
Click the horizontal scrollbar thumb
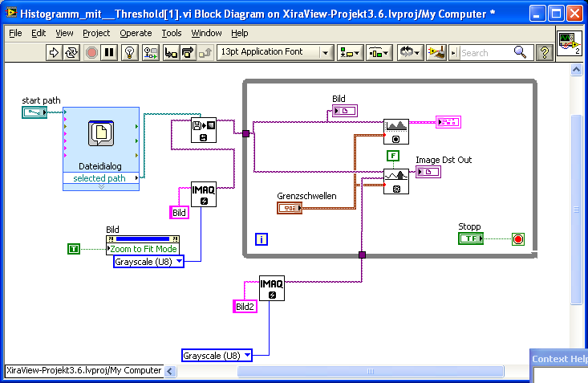(x=371, y=372)
